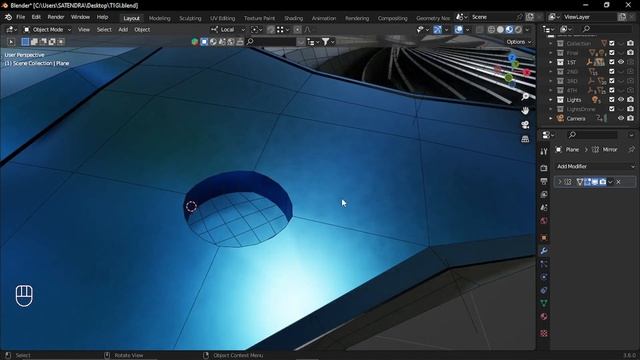
Task: Open the Options dropdown in viewport
Action: [x=519, y=42]
